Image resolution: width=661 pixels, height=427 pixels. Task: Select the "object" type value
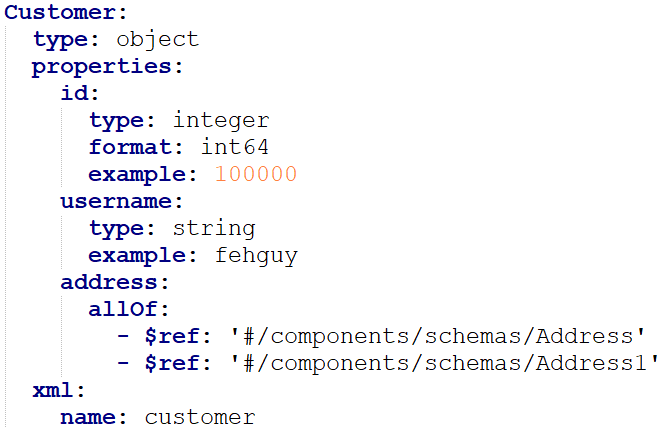(x=157, y=40)
